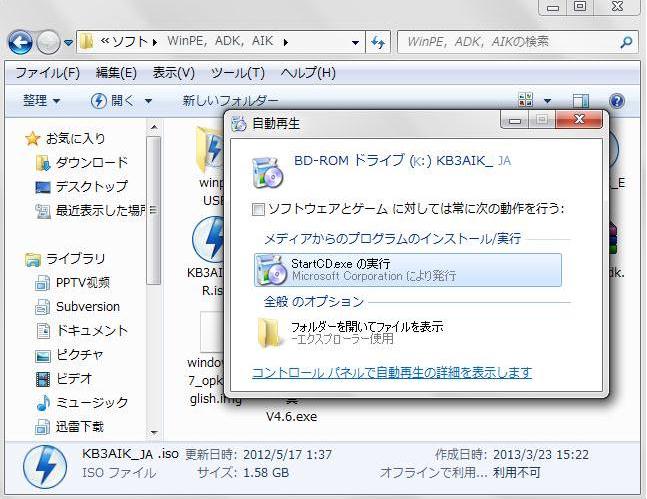Image resolution: width=647 pixels, height=499 pixels.
Task: Click the folder icon in 全般 のオプション
Action: click(269, 333)
